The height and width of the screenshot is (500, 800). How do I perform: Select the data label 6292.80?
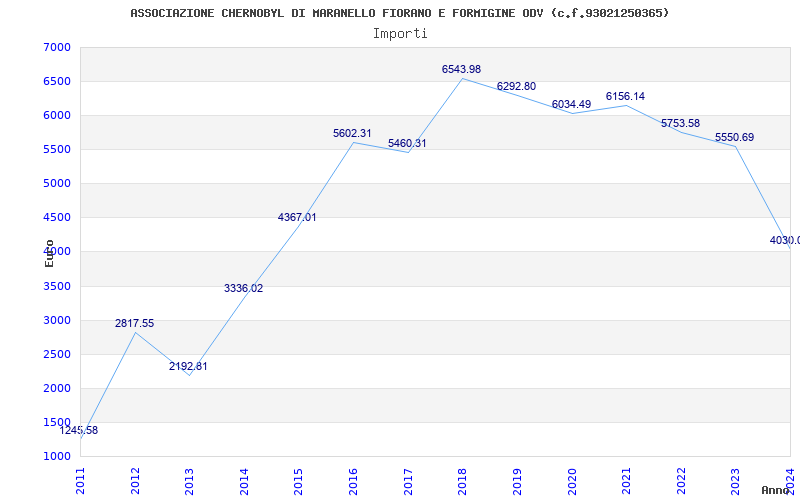516,86
